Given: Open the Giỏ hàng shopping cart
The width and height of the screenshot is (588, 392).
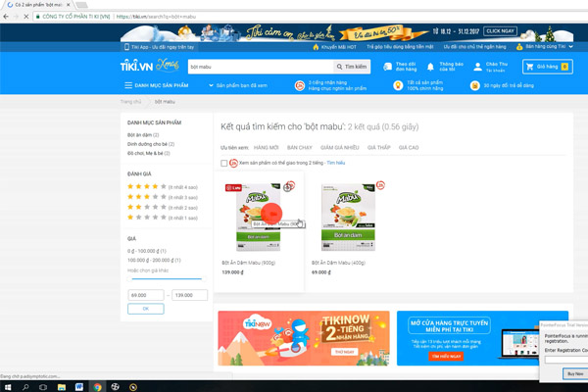Looking at the screenshot, I should click(x=548, y=67).
